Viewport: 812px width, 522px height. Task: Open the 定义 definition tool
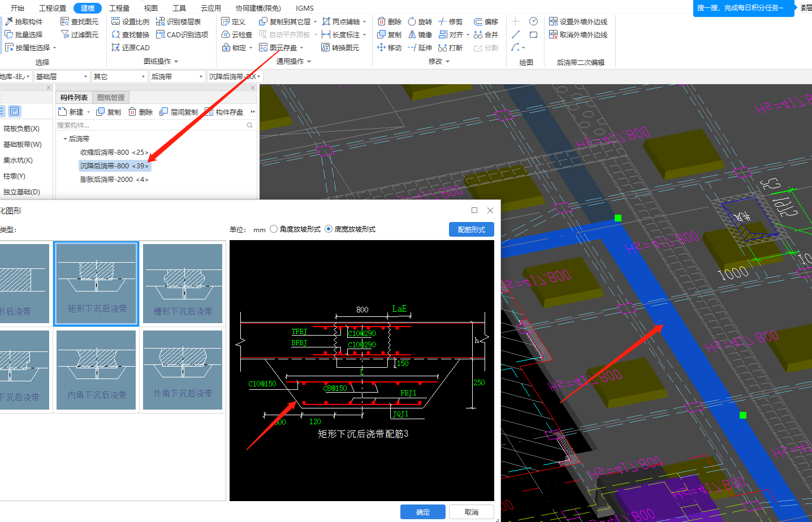(233, 21)
